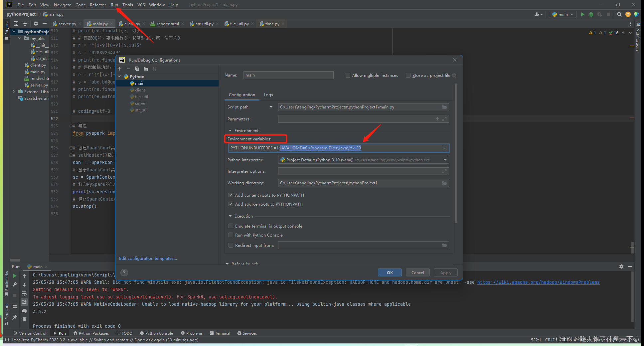Viewport: 644px width, 346px height.
Task: Clear output with trash icon
Action: (24, 319)
